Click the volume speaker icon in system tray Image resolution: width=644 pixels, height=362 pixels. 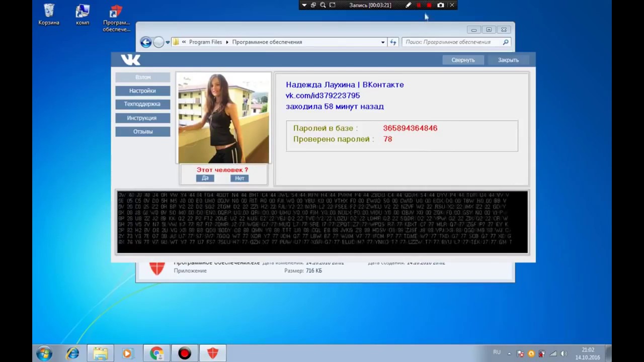(563, 353)
